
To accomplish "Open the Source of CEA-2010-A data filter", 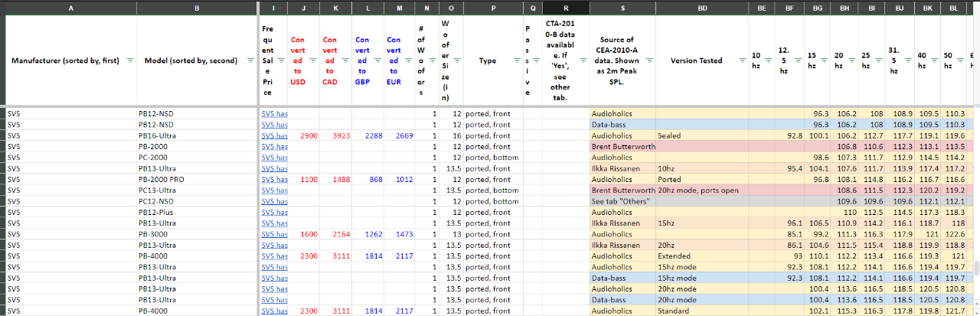I will 648,60.
